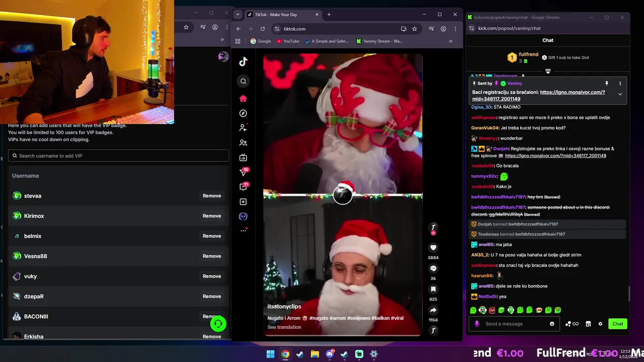Open Chrome apps grid bookmark
644x362 pixels.
pos(238,41)
